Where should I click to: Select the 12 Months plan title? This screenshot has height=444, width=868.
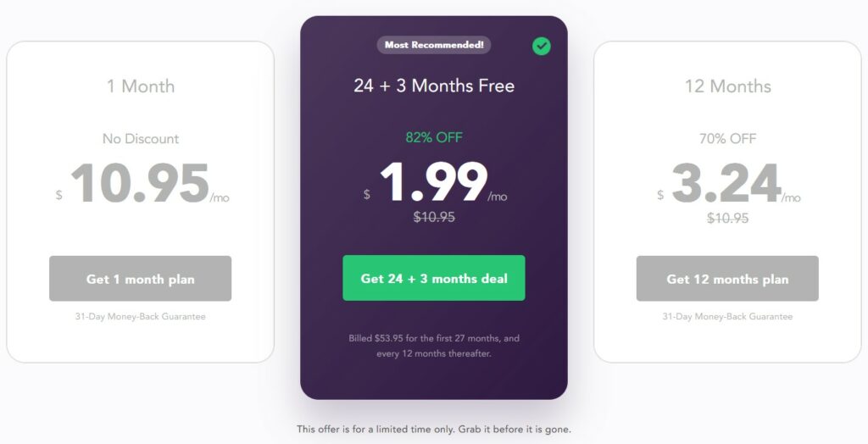[727, 86]
